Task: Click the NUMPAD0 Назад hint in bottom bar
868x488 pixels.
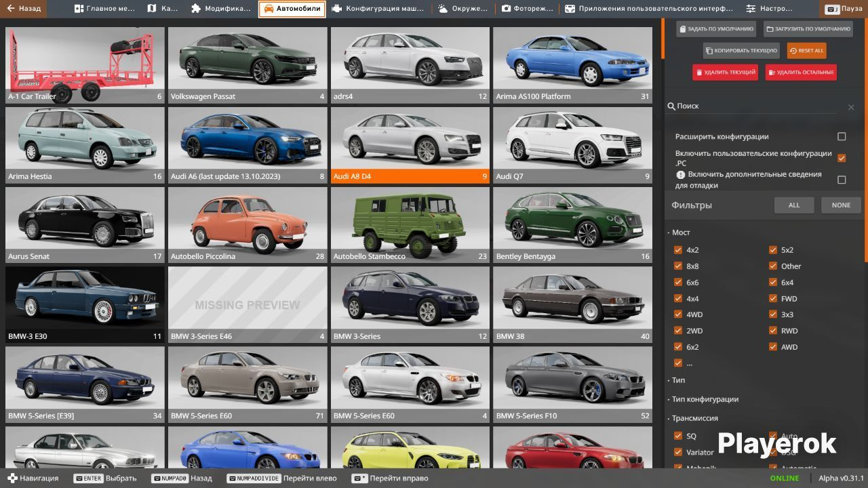Action: tap(183, 479)
